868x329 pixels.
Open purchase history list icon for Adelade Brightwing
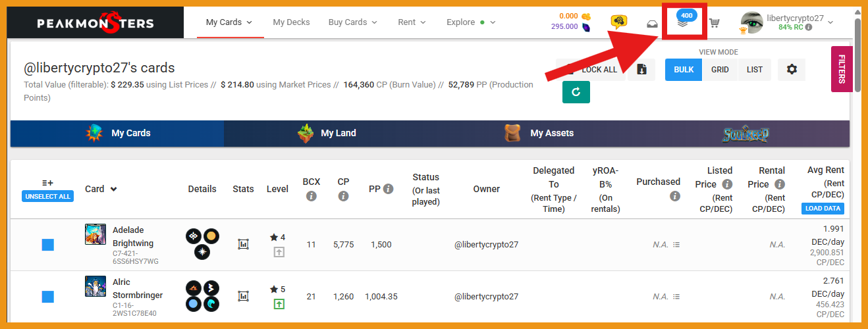tap(676, 245)
